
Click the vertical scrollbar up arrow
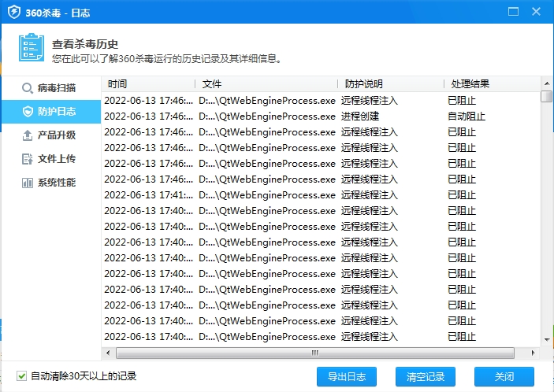coord(547,83)
